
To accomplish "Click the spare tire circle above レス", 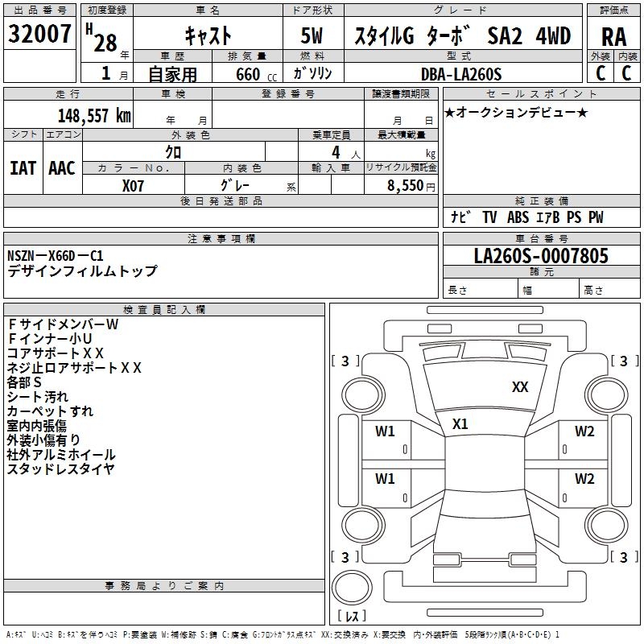I will click(x=352, y=587).
